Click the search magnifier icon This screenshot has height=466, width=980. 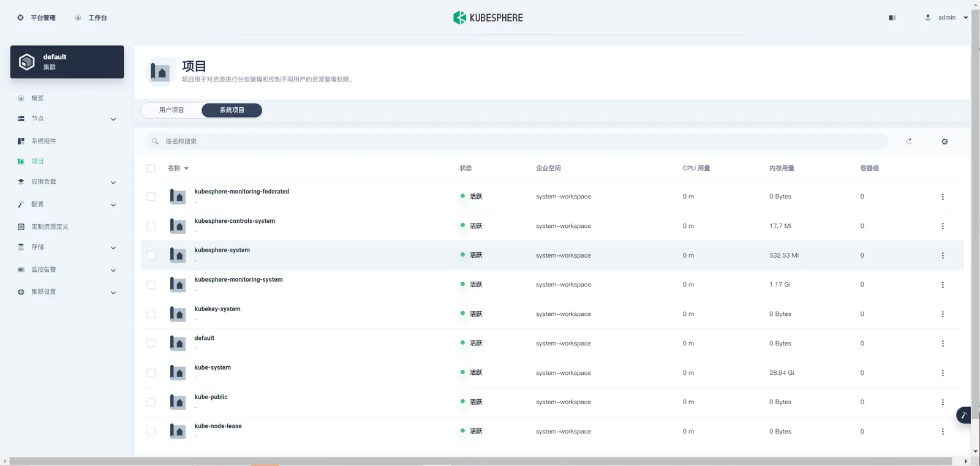(155, 141)
